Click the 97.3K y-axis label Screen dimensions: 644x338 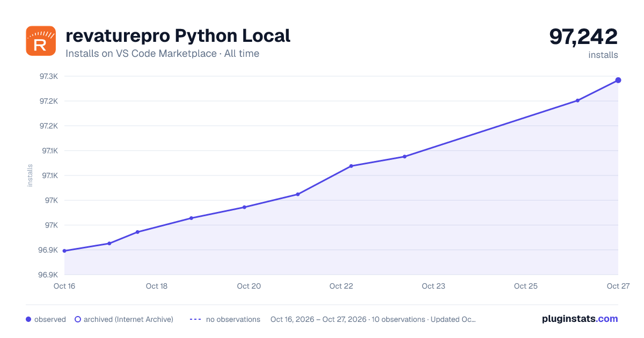point(49,76)
